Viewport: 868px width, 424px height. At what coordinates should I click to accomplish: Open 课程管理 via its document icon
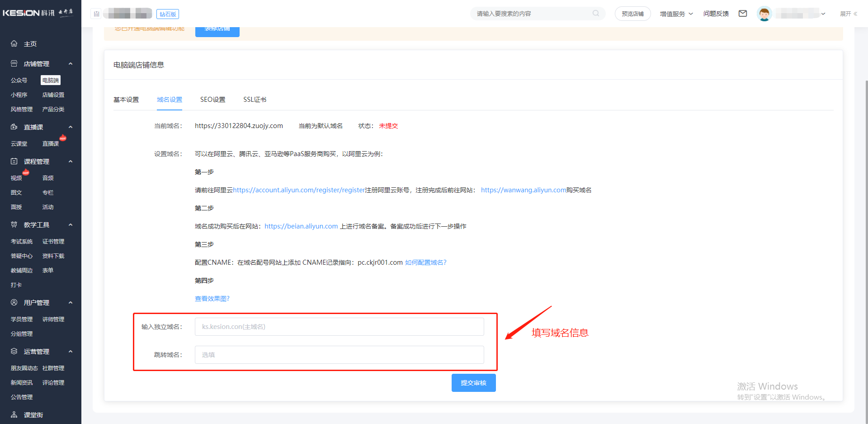14,161
